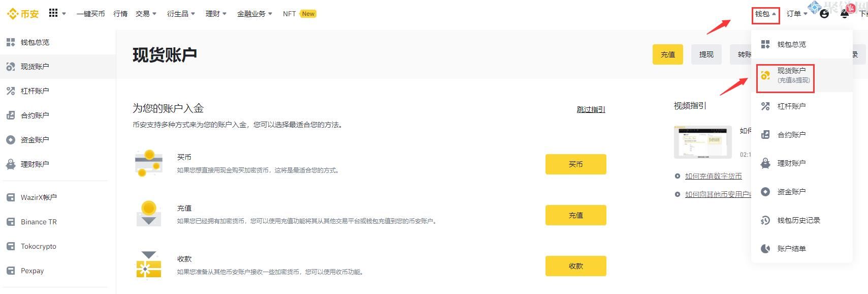Select 理财账户 label in left sidebar

pyautogui.click(x=35, y=164)
